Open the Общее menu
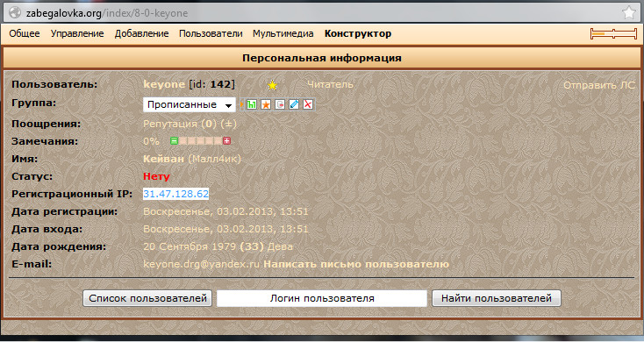The height and width of the screenshot is (342, 644). (25, 33)
